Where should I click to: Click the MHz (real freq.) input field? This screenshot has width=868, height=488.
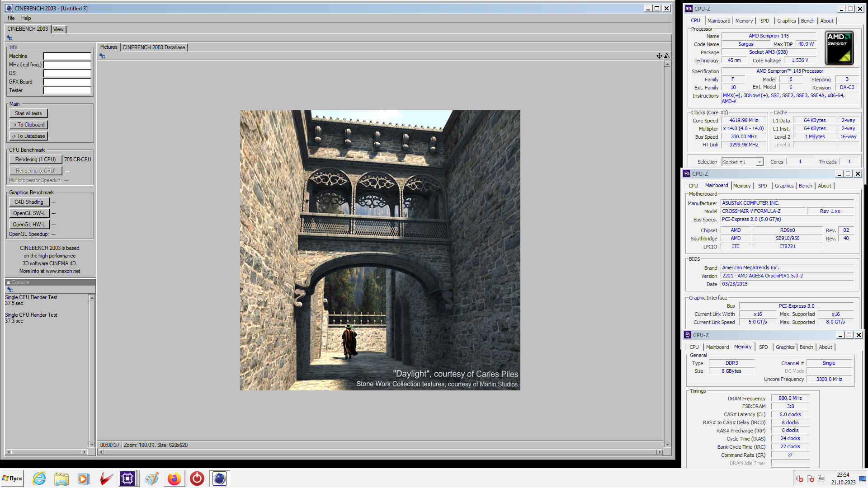pos(67,65)
